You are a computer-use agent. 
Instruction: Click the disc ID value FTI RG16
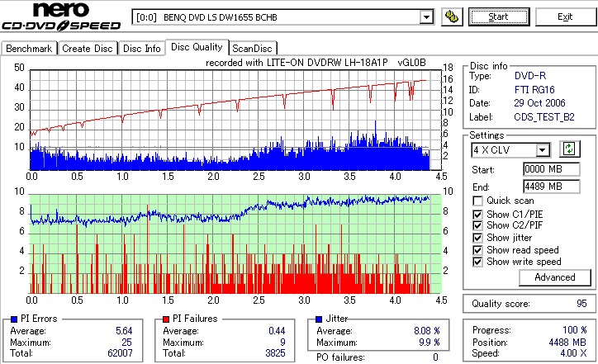point(534,90)
